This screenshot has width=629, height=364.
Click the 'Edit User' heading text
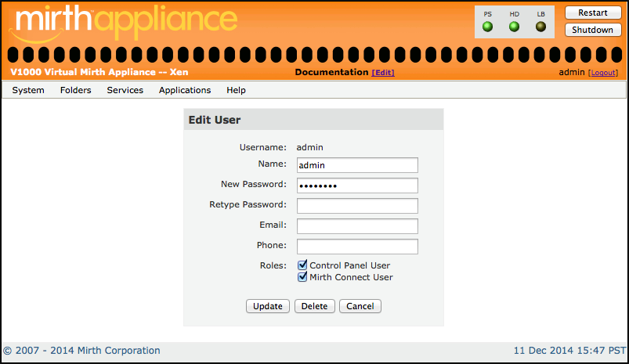pyautogui.click(x=215, y=120)
